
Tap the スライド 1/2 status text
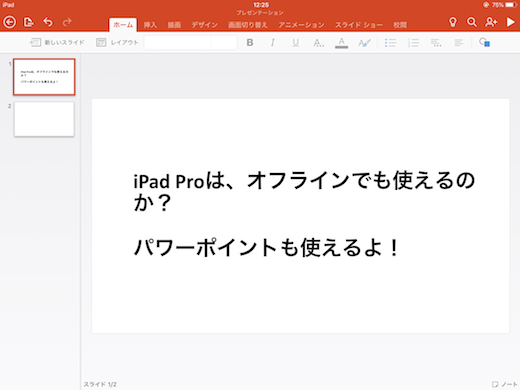coord(100,384)
